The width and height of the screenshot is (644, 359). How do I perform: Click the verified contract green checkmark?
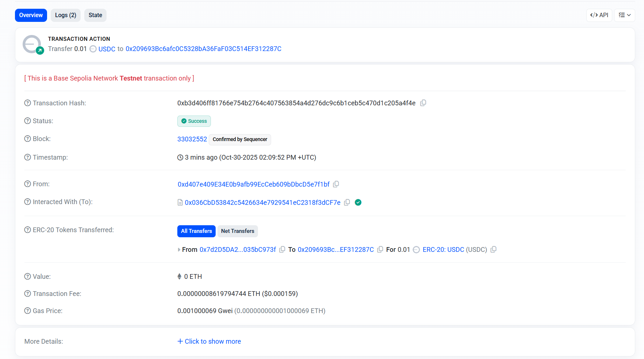(358, 202)
